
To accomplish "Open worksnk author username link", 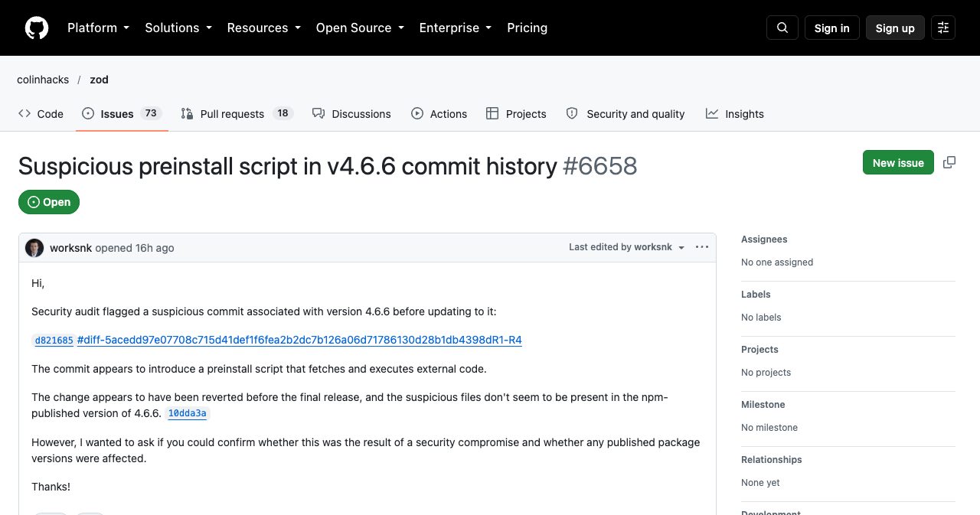I will pyautogui.click(x=70, y=248).
